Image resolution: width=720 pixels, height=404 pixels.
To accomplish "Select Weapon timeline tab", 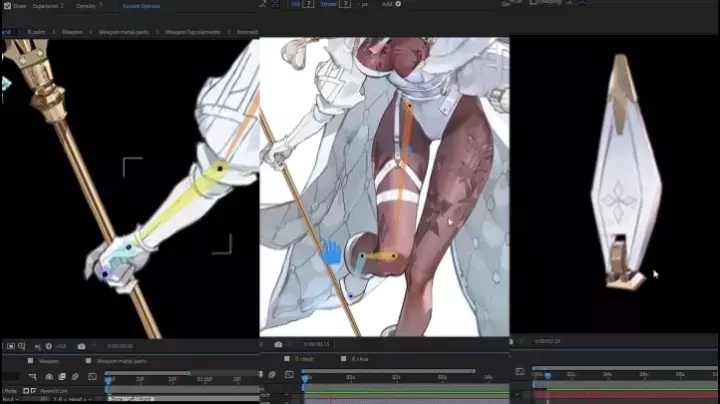I will pos(49,361).
